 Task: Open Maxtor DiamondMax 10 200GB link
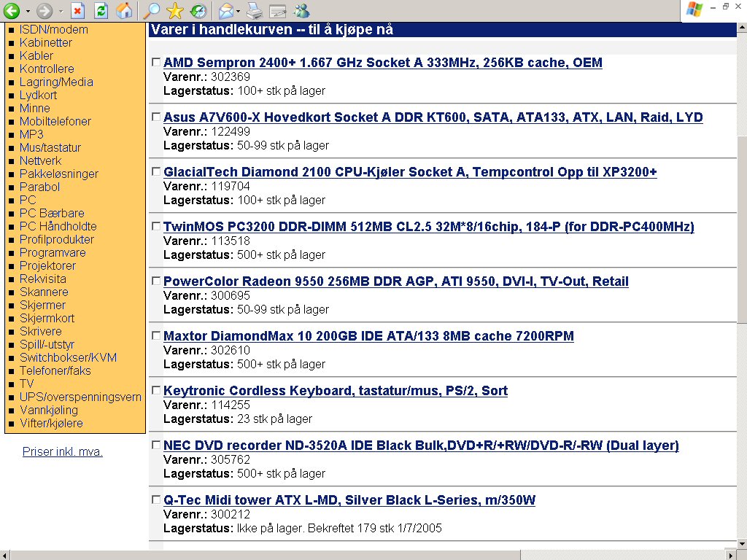pos(368,336)
